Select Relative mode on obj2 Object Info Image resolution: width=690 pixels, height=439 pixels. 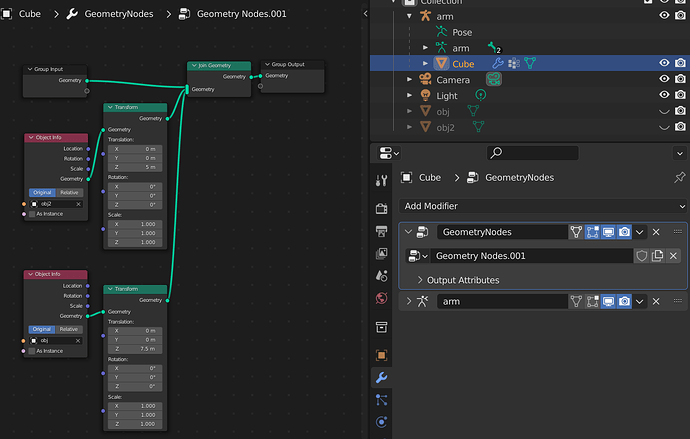click(70, 193)
